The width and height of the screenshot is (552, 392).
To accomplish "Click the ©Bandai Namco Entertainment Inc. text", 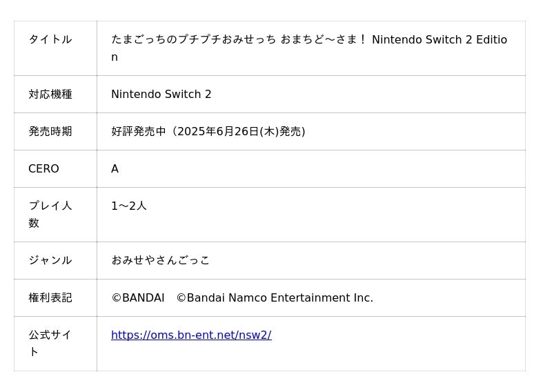I will [275, 298].
